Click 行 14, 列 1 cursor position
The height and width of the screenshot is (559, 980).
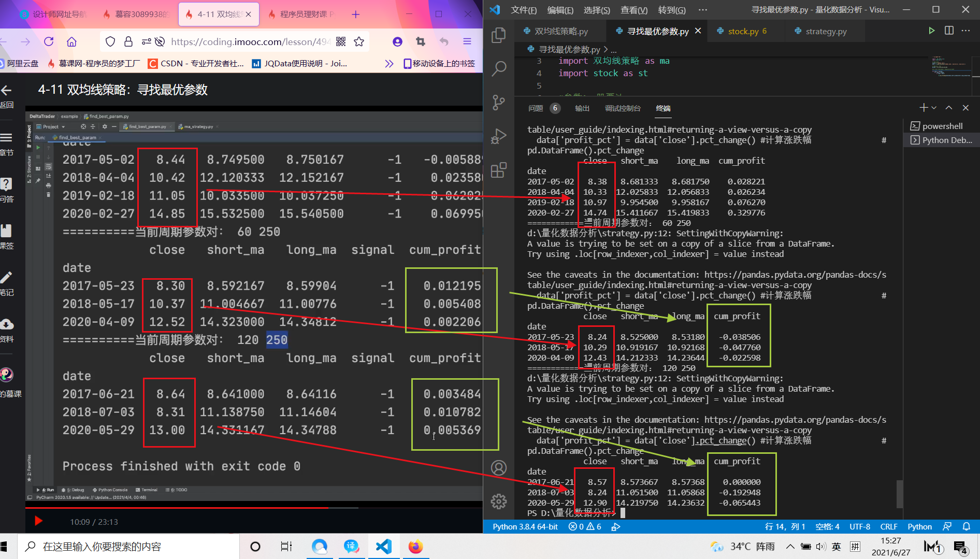785,526
